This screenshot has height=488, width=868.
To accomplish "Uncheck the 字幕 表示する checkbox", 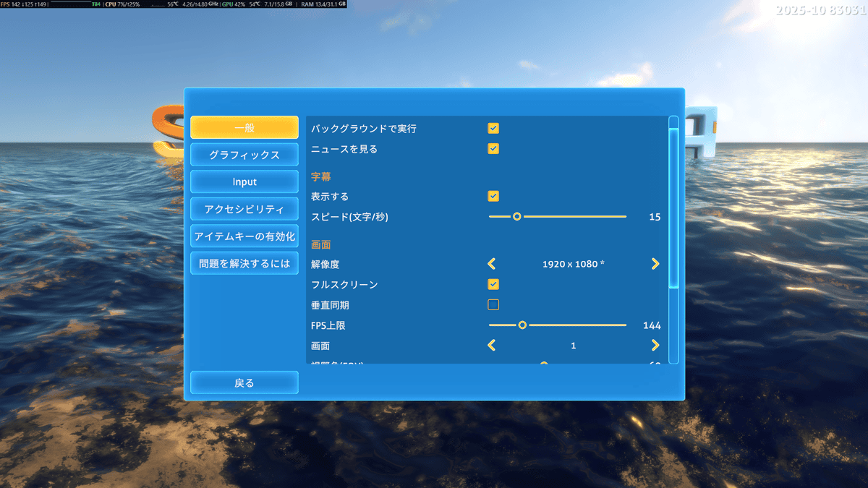I will 493,196.
